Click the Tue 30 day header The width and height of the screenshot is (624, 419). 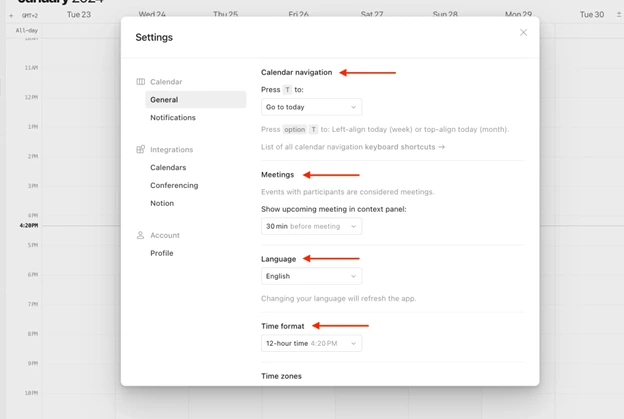[x=592, y=15]
